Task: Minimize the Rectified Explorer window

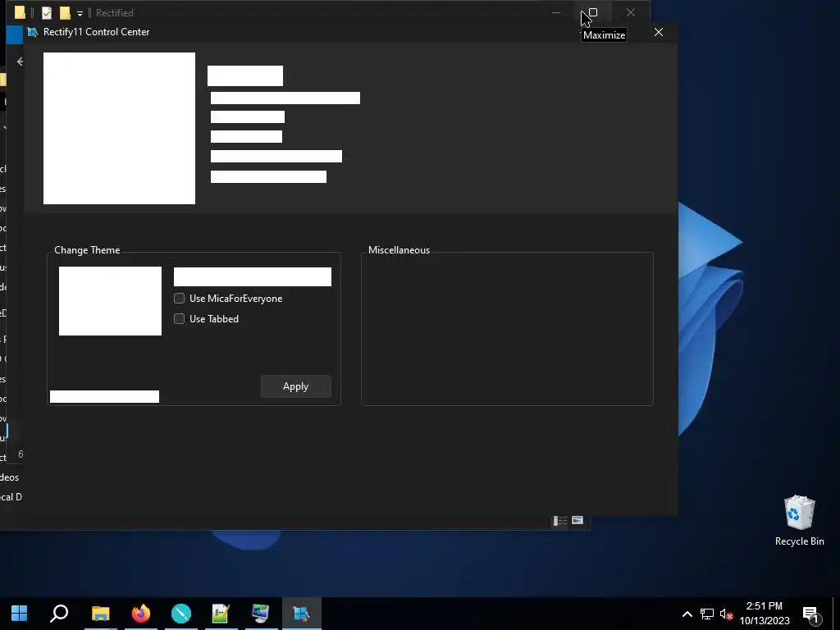Action: tap(556, 12)
